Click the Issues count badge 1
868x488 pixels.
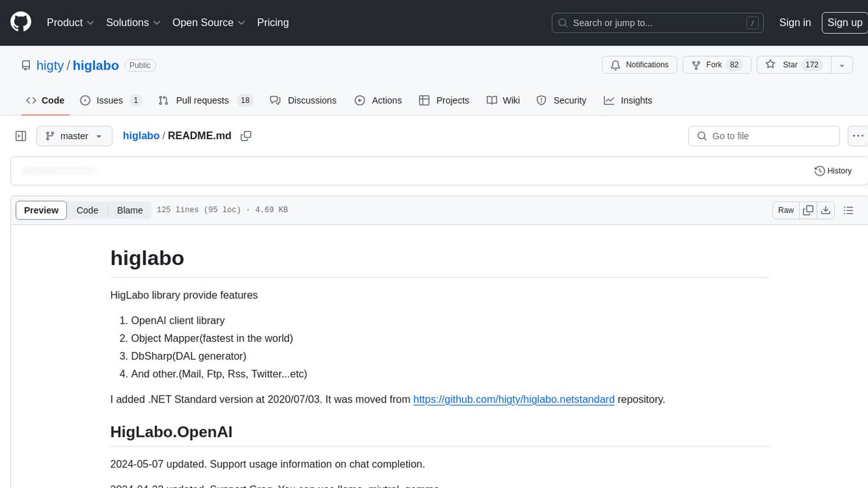pyautogui.click(x=135, y=100)
